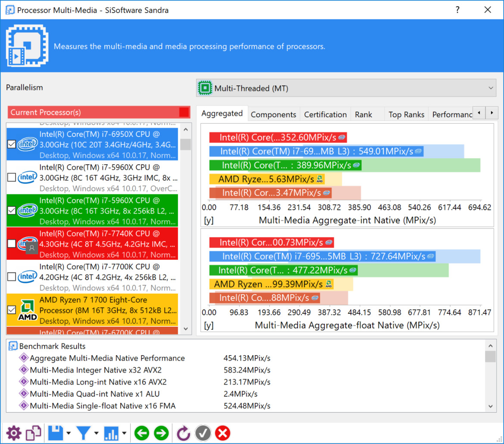Go back with green left arrow

tap(142, 433)
